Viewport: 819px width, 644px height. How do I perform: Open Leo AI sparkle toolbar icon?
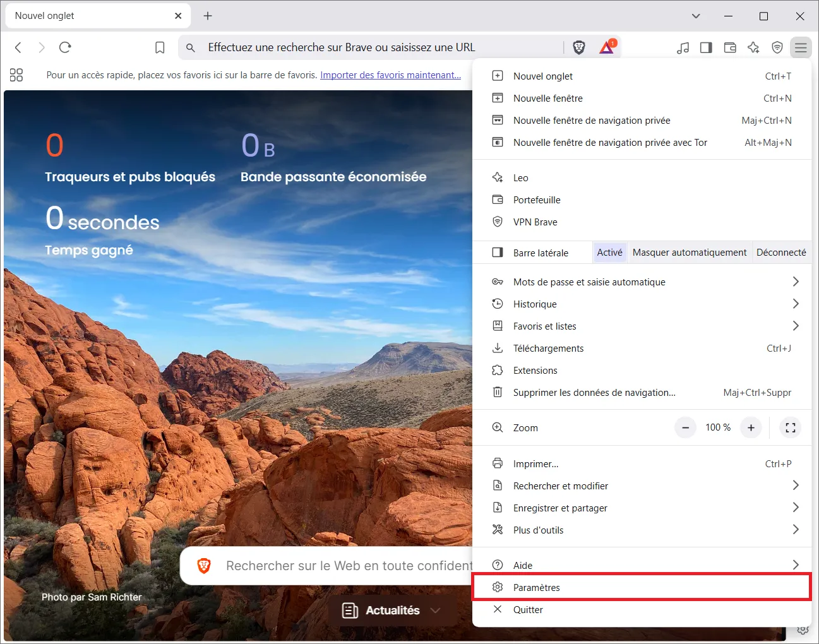(753, 47)
